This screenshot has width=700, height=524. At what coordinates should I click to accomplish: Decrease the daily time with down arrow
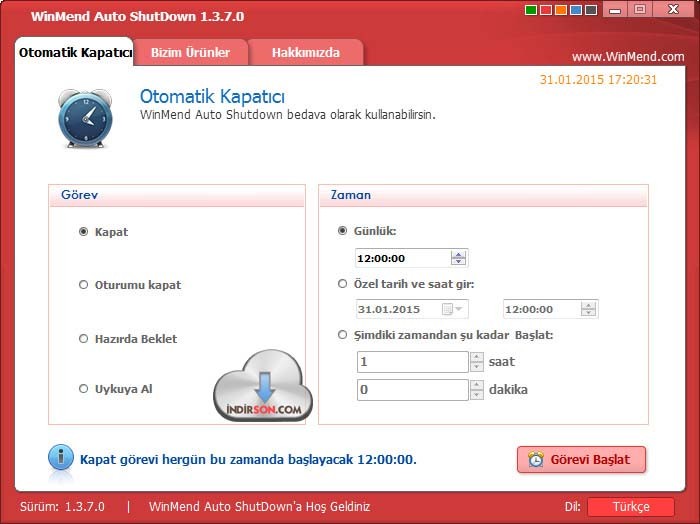(458, 261)
